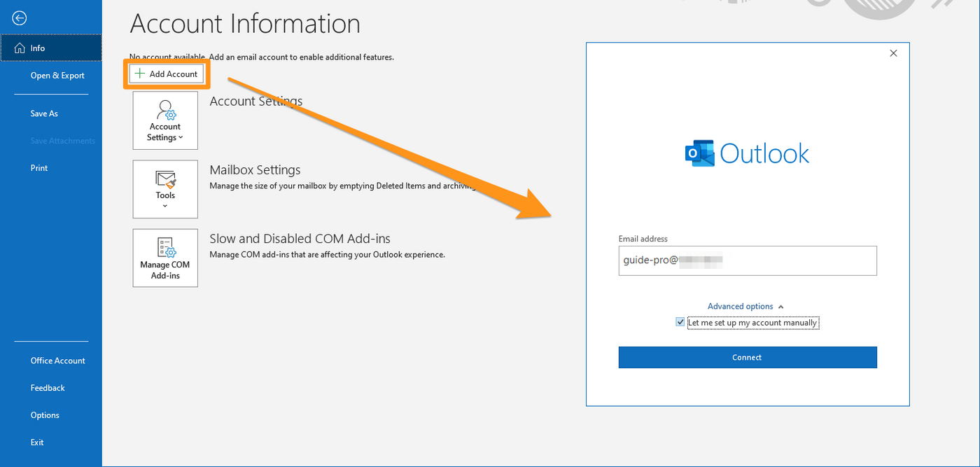The width and height of the screenshot is (980, 467).
Task: Close the Outlook account dialog
Action: click(893, 53)
